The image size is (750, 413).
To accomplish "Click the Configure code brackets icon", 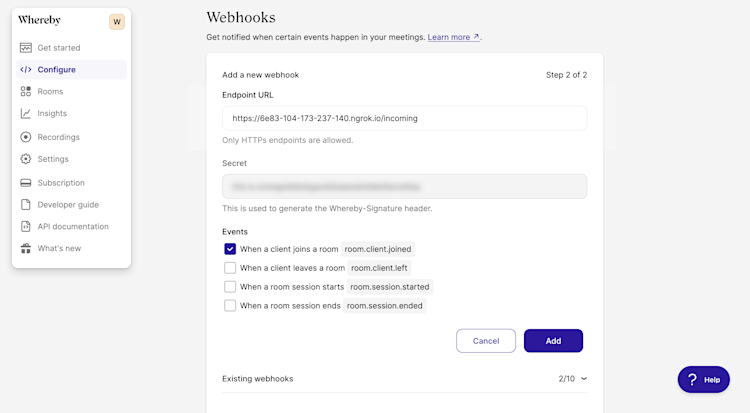I will tap(26, 69).
